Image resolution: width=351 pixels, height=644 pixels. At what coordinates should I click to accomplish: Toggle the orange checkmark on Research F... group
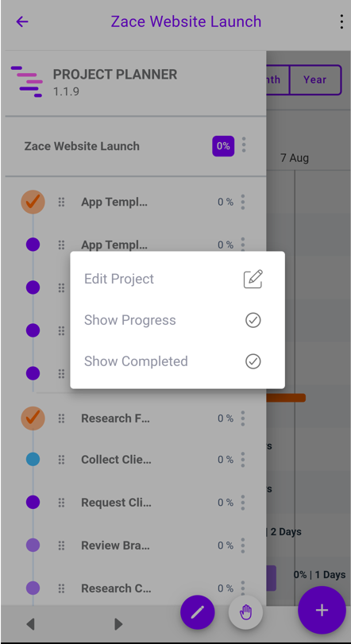pos(33,418)
